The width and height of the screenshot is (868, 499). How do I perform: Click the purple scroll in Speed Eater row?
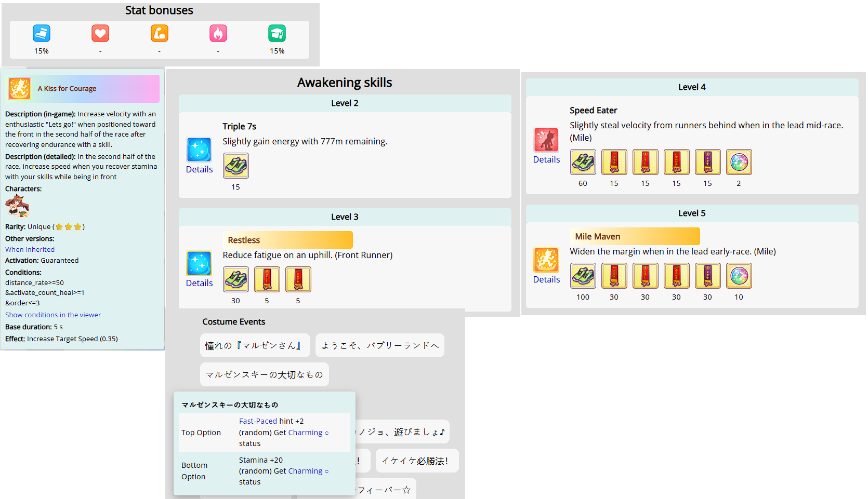click(x=708, y=162)
